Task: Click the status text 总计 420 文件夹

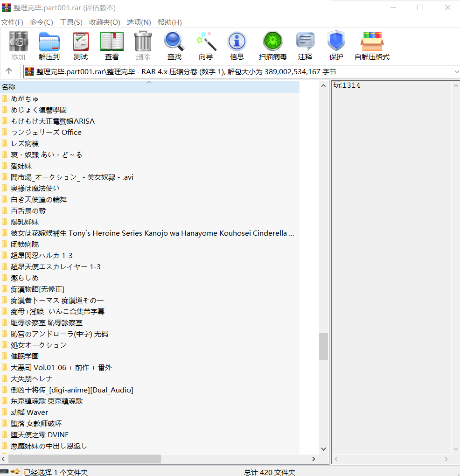Action: [270, 472]
